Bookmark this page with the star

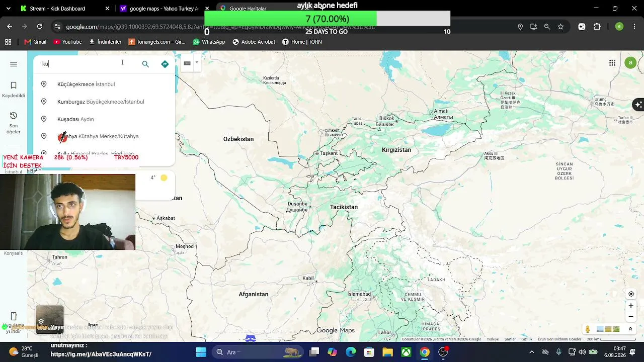[x=560, y=27]
